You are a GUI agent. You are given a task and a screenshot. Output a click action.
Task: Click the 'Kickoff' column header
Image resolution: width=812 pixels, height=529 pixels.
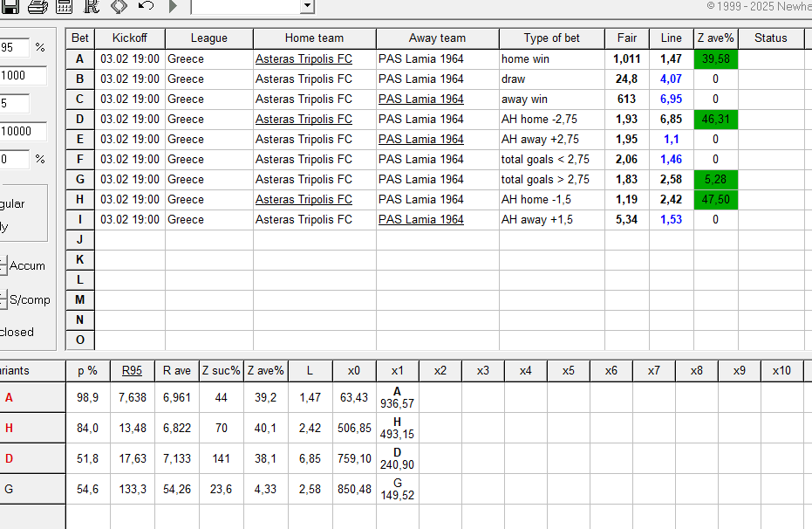130,38
